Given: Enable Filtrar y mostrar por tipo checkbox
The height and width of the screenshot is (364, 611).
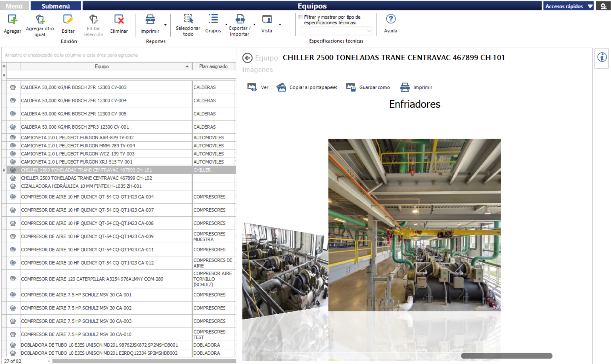Looking at the screenshot, I should click(x=300, y=17).
